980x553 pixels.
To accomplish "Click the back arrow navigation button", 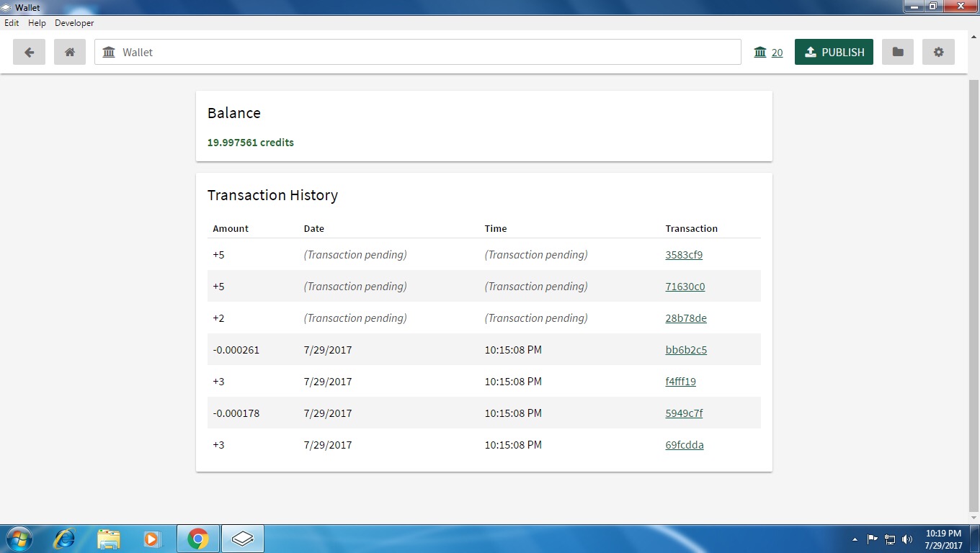I will 29,52.
